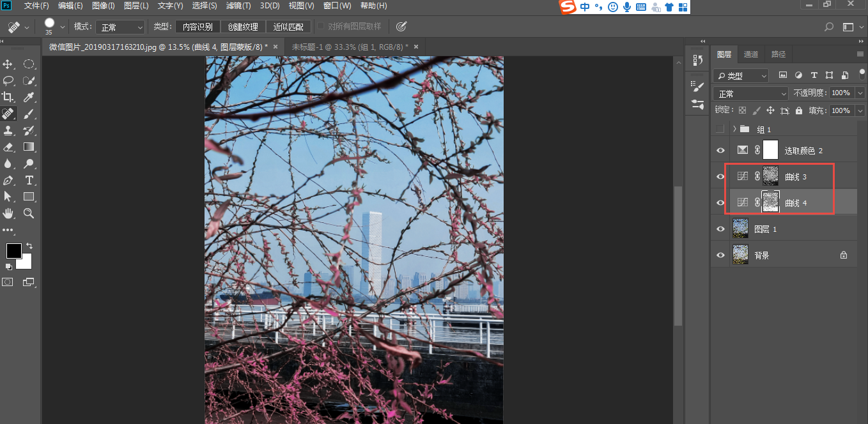Select the 曲线 3 layer mask thumbnail
This screenshot has width=868, height=424.
click(771, 176)
